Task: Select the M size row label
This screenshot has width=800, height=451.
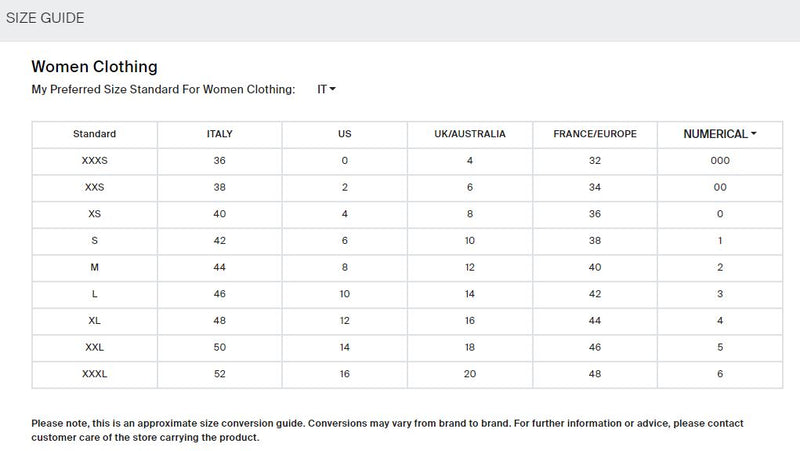Action: pyautogui.click(x=95, y=268)
